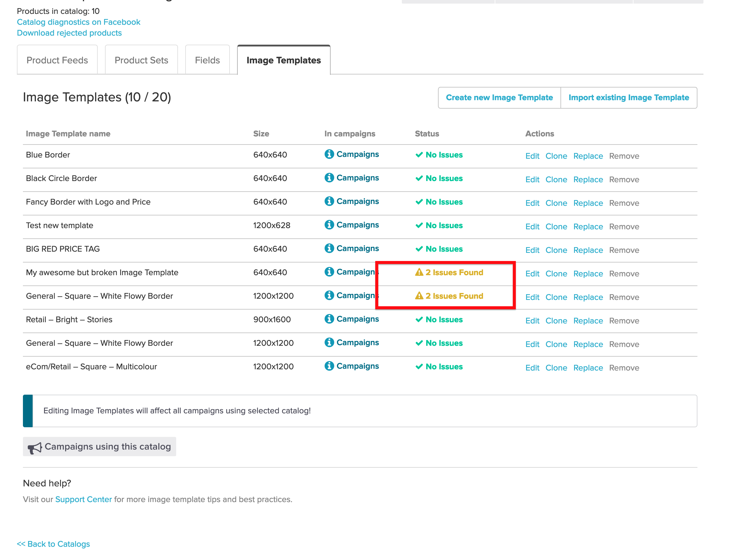
Task: Click Create new Image Template button
Action: click(x=499, y=97)
